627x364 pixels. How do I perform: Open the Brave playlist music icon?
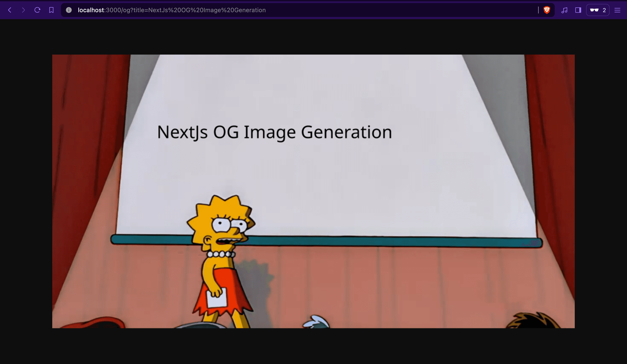coord(564,10)
